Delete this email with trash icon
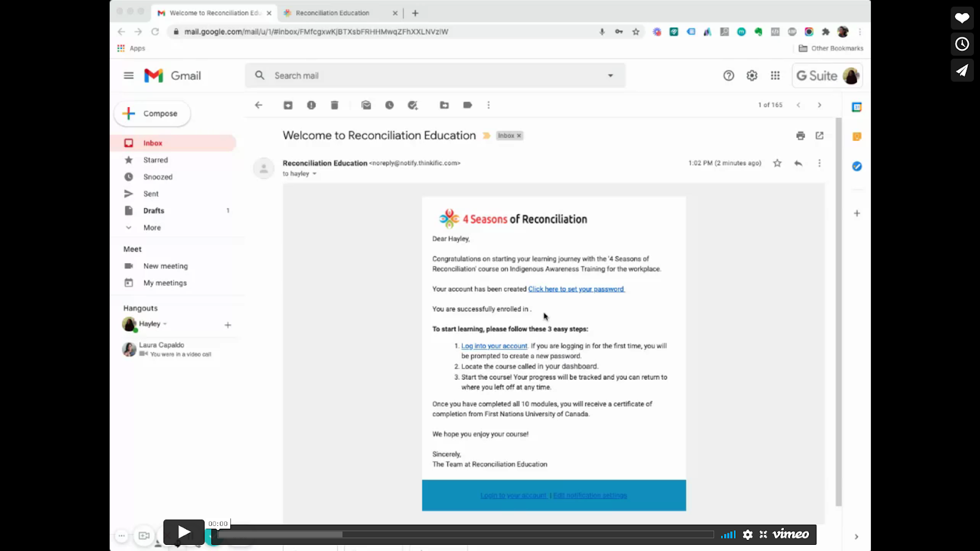 tap(334, 105)
